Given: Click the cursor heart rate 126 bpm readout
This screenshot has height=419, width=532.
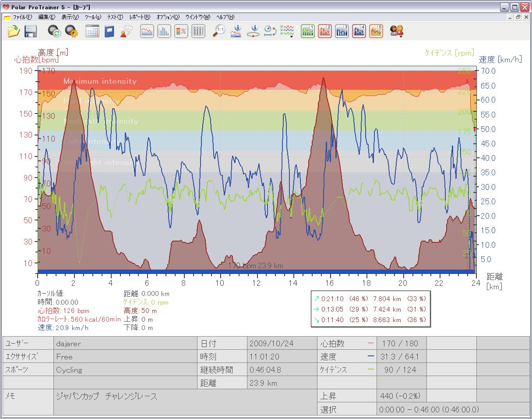Looking at the screenshot, I should pos(63,310).
